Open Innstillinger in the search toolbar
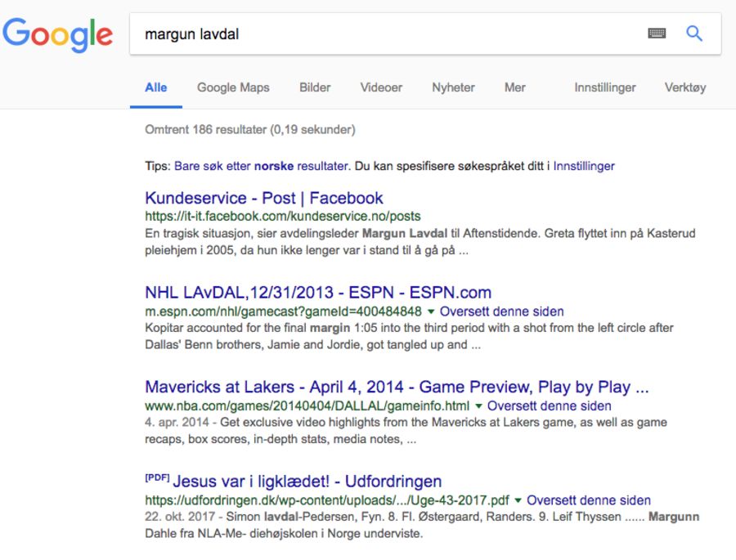This screenshot has width=736, height=560. [x=605, y=87]
